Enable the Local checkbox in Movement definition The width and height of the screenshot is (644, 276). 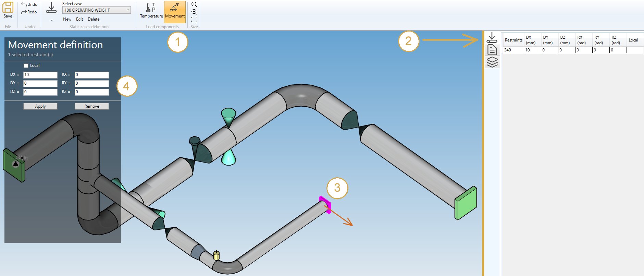tap(26, 65)
